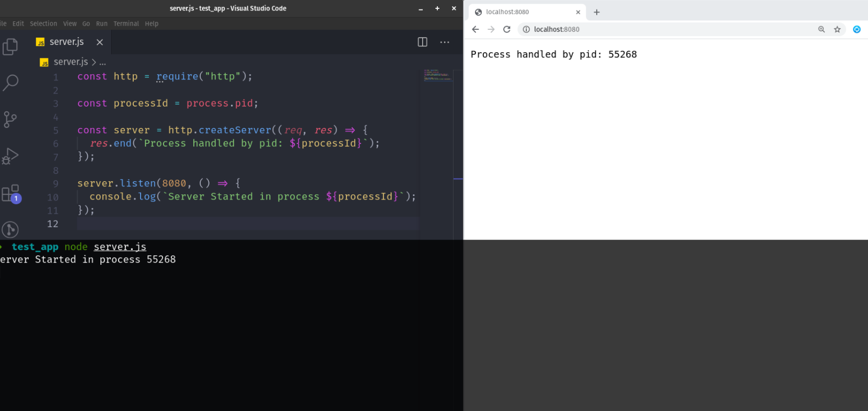Click the blue browser extension icon
This screenshot has width=868, height=411.
tap(857, 29)
